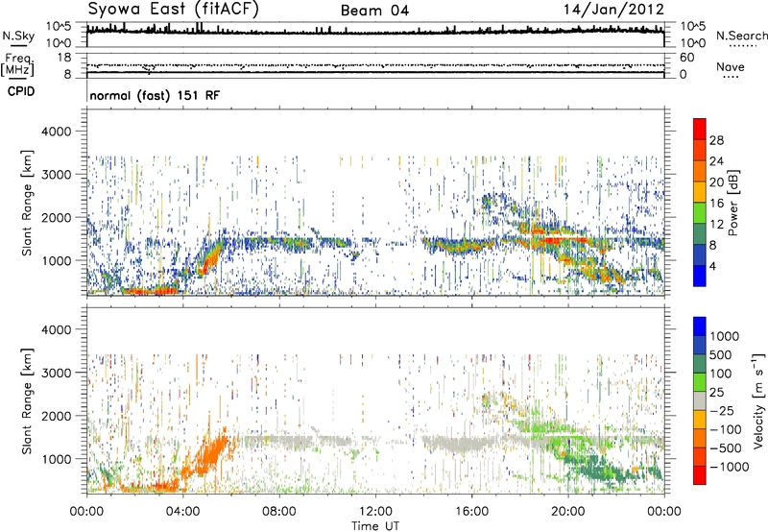
Task: Click the power colorbar value '28'
Action: pos(716,140)
